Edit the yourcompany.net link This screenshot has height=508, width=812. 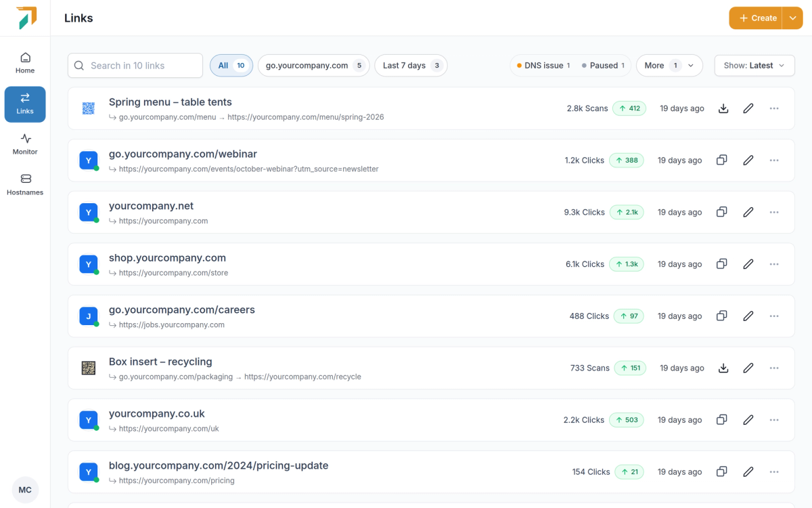pos(748,212)
